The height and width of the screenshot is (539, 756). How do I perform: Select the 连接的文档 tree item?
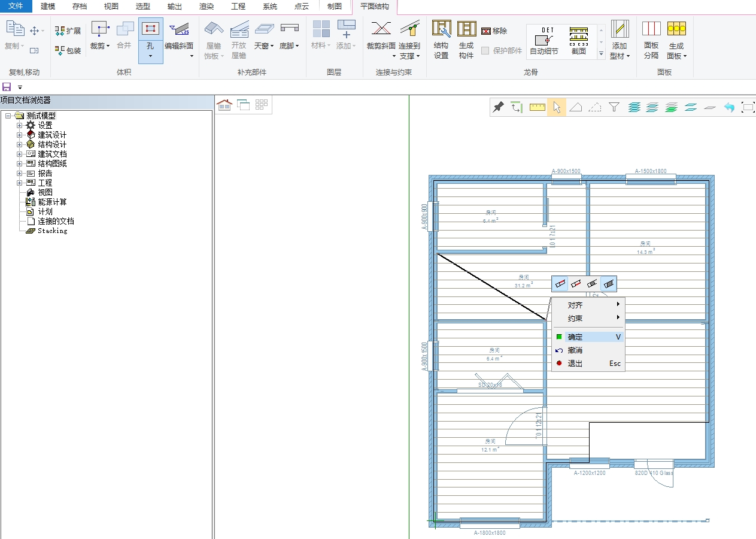pos(56,221)
